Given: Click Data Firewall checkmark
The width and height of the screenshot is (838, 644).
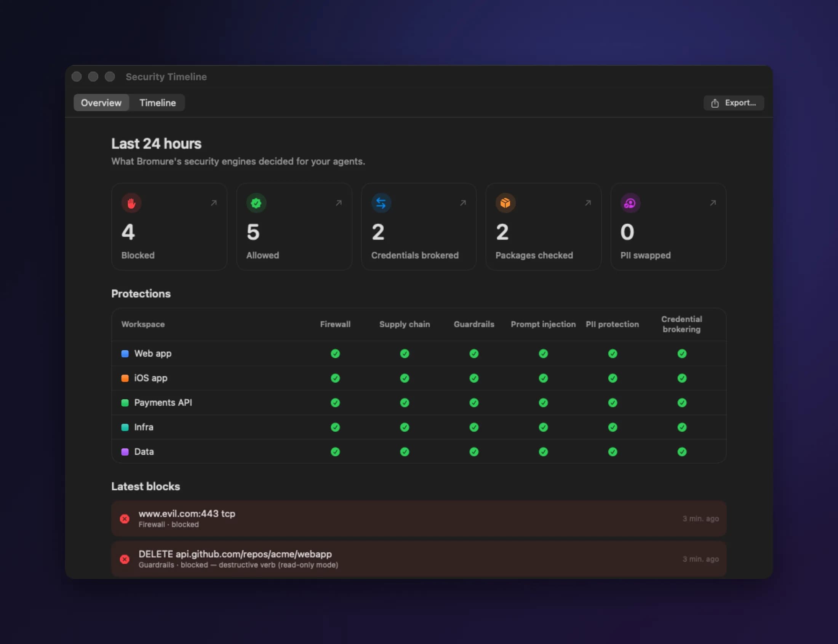Looking at the screenshot, I should (x=335, y=451).
